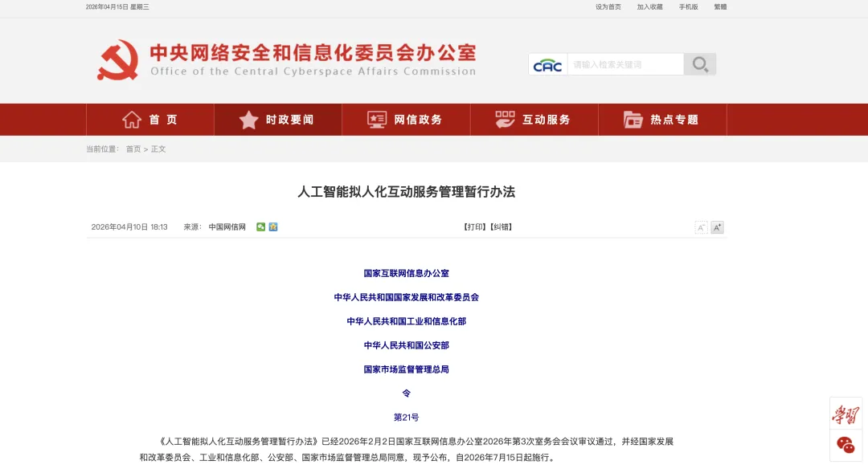Open the 网信政务 navigation tab
Image resolution: width=868 pixels, height=473 pixels.
(x=406, y=120)
